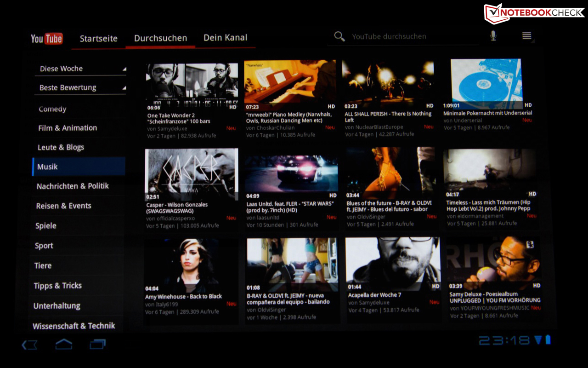
Task: Open uploader 'von NuclearBlastEurope'
Action: (x=373, y=127)
